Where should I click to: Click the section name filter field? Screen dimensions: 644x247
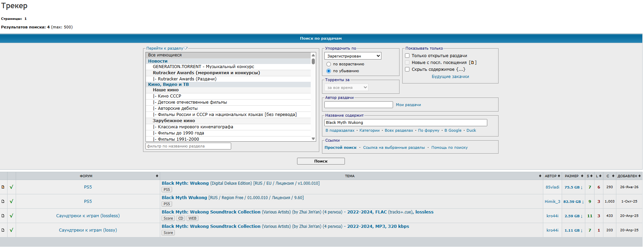click(188, 146)
